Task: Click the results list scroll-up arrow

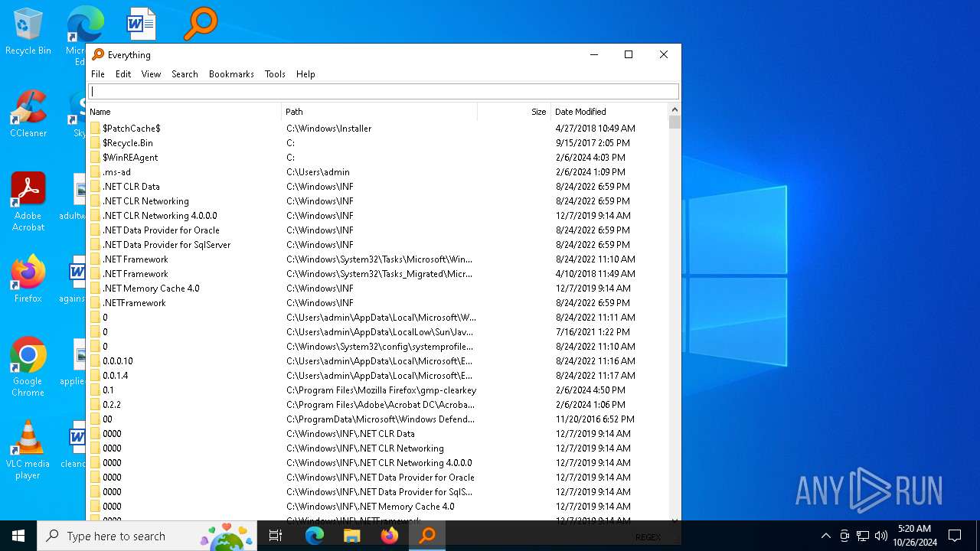Action: pos(675,110)
